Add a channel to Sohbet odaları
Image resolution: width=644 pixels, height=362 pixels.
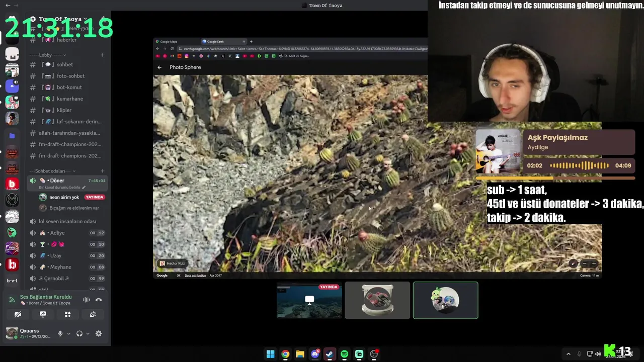pos(103,171)
